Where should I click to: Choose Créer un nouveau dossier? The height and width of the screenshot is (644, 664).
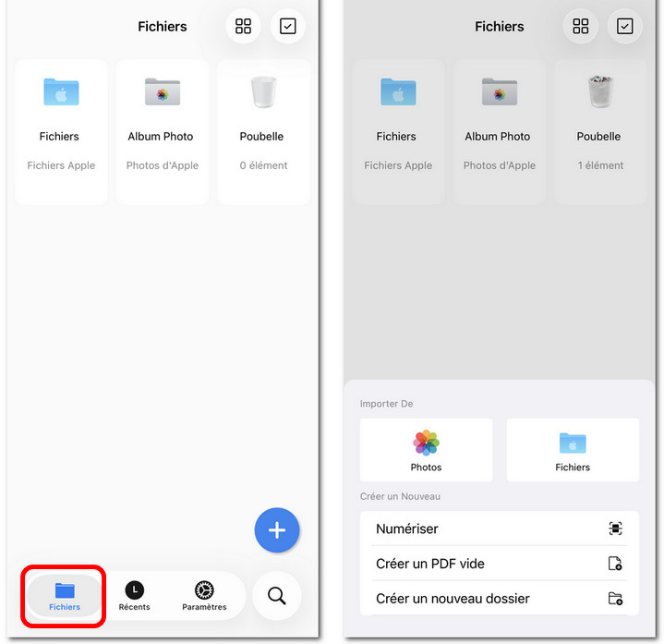(x=500, y=598)
